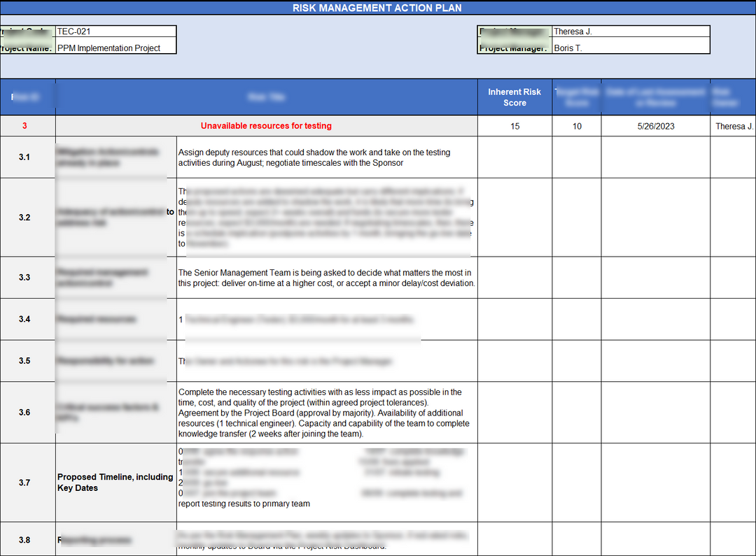The width and height of the screenshot is (756, 556).
Task: Click the Inherent Risk Score column header
Action: click(514, 97)
